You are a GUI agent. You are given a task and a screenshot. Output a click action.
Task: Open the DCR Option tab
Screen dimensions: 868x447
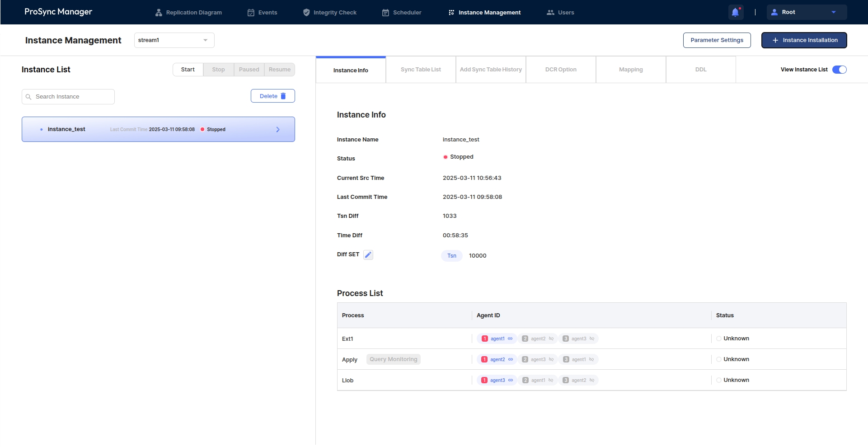click(561, 70)
